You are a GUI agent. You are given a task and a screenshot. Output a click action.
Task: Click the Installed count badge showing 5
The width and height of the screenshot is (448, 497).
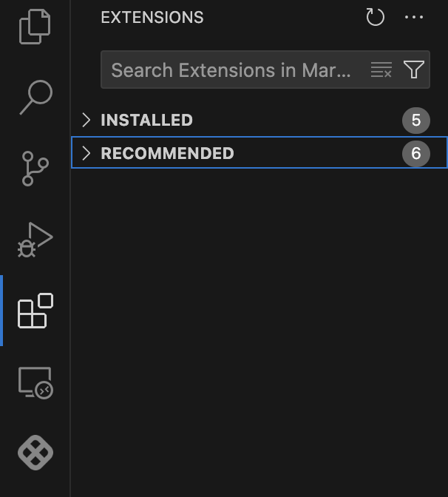[x=415, y=120]
